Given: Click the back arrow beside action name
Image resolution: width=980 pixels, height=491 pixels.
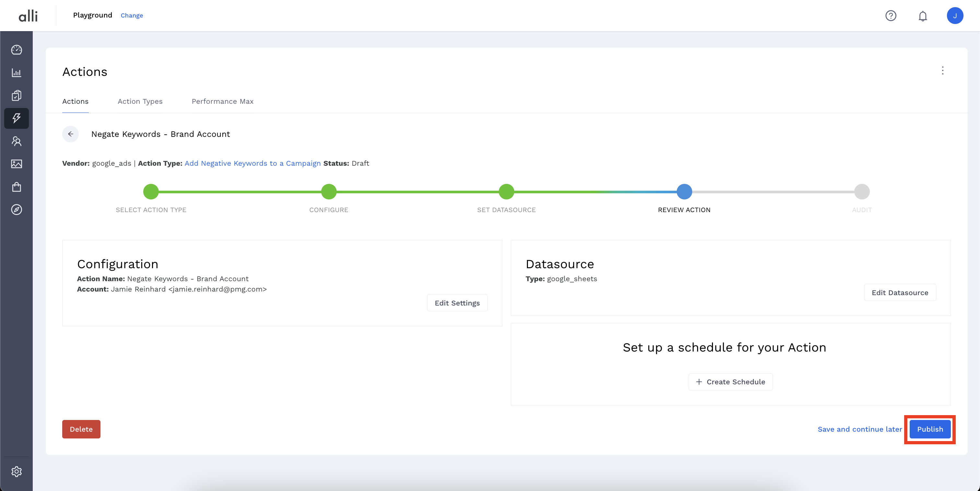Looking at the screenshot, I should (70, 134).
